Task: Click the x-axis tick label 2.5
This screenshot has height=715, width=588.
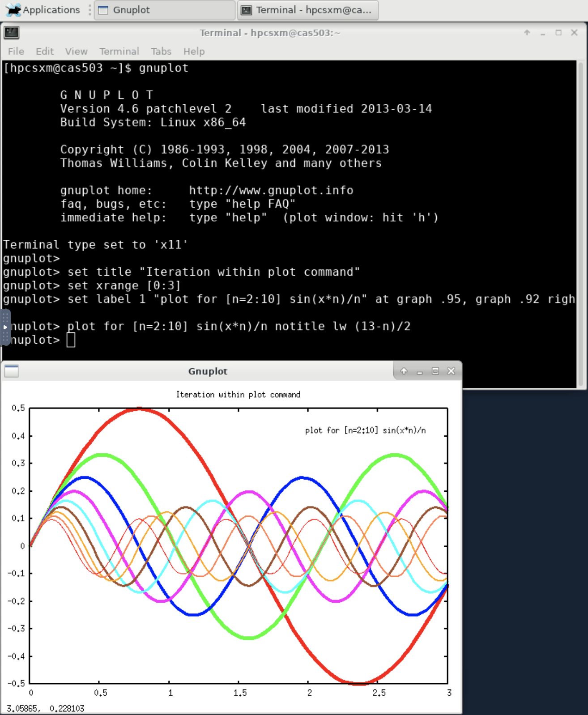Action: [379, 693]
